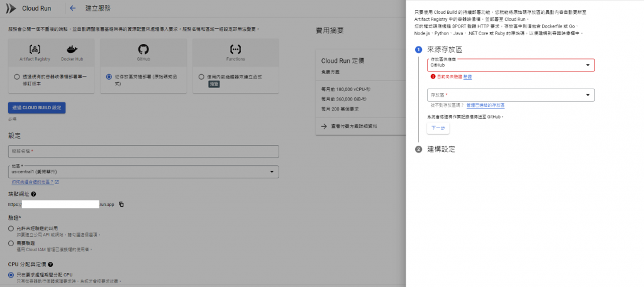
Task: Click the Cloud Run 定價 heading
Action: (341, 61)
